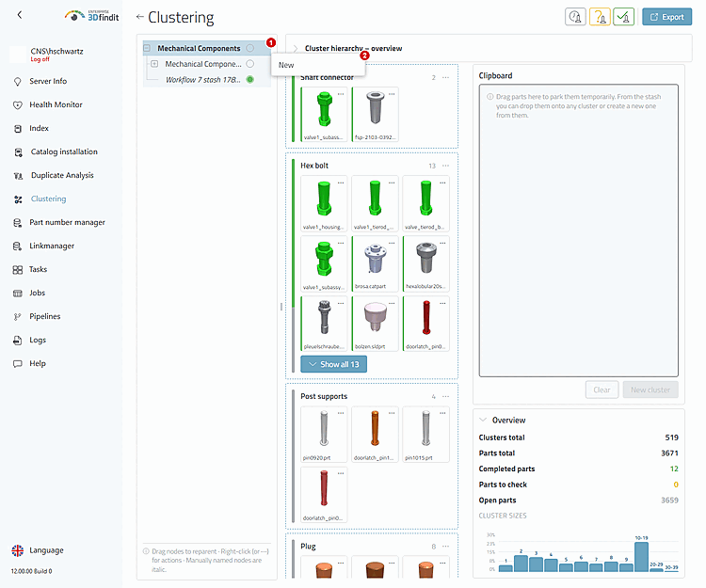This screenshot has height=588, width=706.
Task: Click the green checkmark status filter icon
Action: 623,17
